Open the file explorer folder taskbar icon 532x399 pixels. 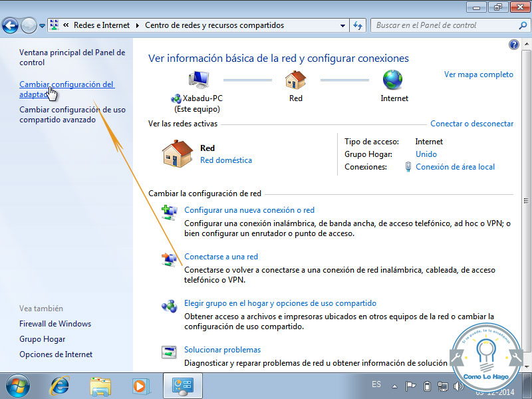100,385
